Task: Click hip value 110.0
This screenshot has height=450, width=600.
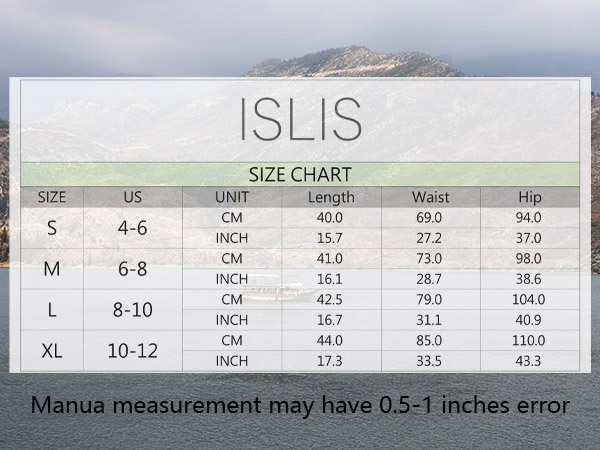Action: [528, 341]
